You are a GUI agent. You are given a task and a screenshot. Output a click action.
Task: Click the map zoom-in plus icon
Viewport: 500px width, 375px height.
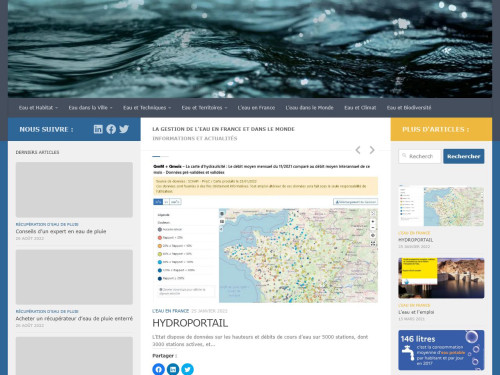coord(373,221)
